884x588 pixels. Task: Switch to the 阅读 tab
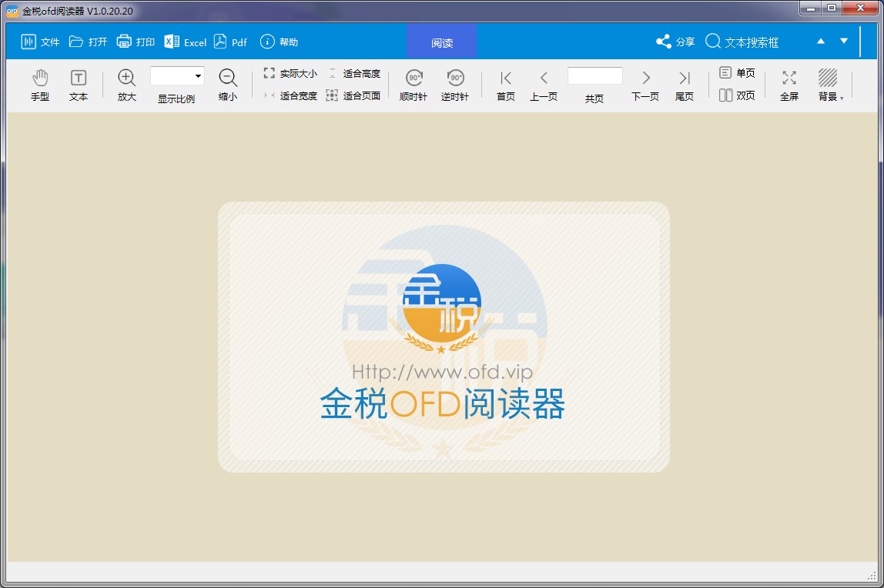441,42
